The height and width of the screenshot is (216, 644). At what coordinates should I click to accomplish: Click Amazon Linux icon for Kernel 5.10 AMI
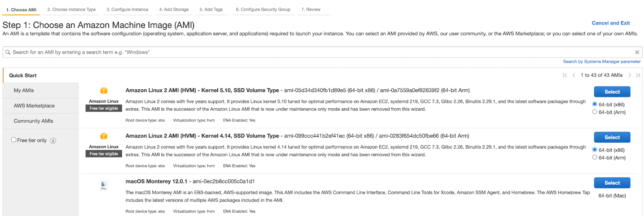click(104, 91)
